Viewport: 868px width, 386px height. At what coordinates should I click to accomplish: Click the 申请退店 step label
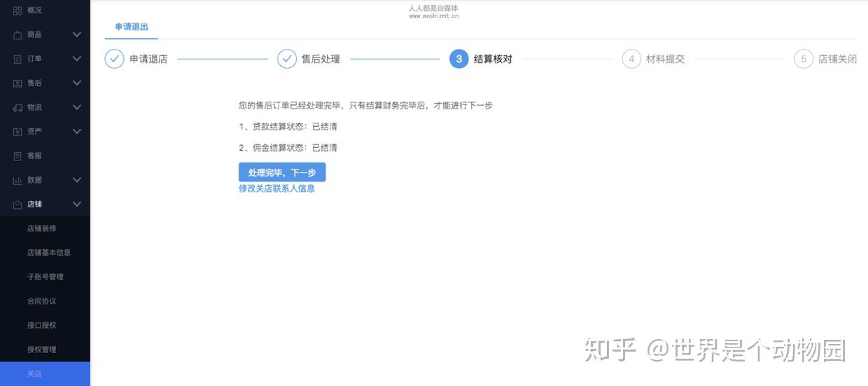[x=148, y=59]
